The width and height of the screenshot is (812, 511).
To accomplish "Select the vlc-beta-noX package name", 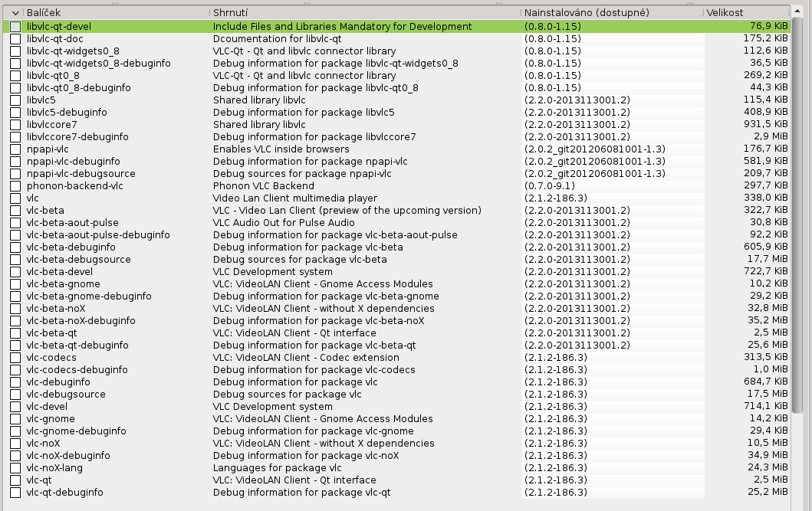I will tap(56, 309).
